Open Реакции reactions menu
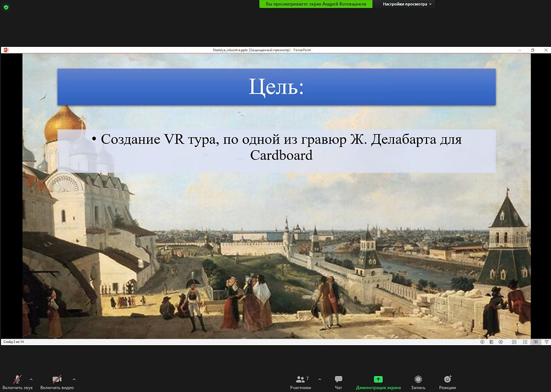 point(447,383)
